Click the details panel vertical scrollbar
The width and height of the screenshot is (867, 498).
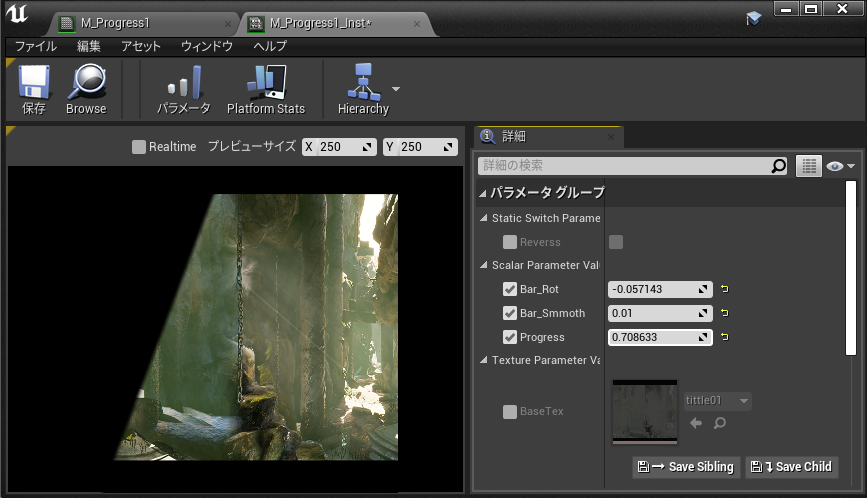(851, 268)
